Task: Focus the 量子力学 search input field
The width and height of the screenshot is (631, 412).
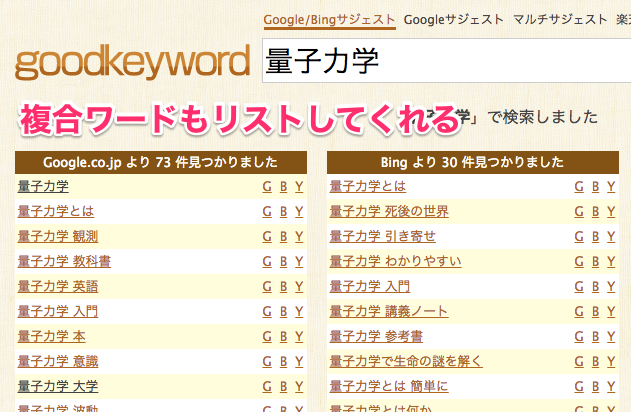Action: tap(446, 61)
